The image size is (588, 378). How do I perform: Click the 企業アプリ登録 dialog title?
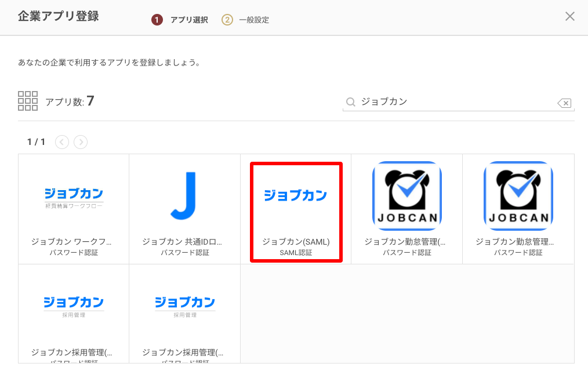58,16
